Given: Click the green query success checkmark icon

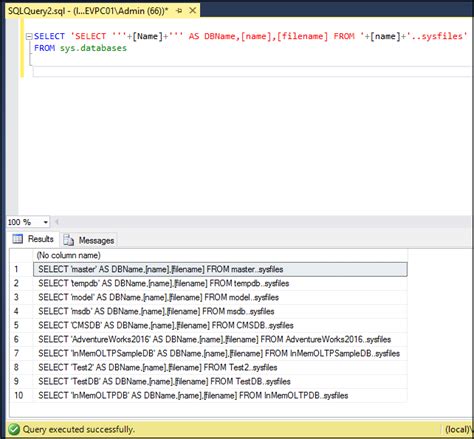Looking at the screenshot, I should (x=14, y=429).
